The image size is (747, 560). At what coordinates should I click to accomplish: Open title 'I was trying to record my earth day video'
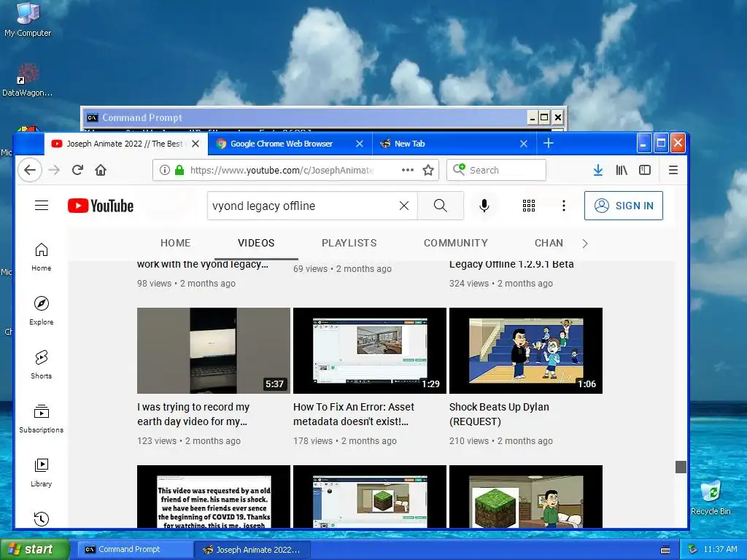193,414
